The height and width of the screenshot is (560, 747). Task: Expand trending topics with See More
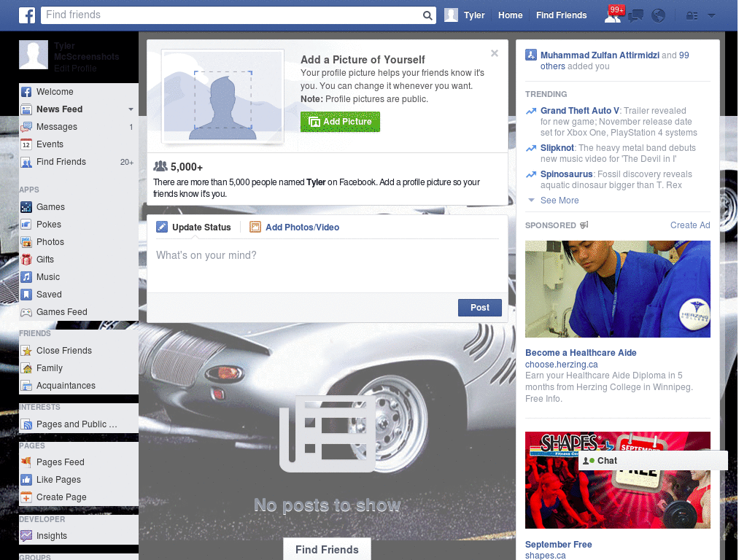(560, 201)
